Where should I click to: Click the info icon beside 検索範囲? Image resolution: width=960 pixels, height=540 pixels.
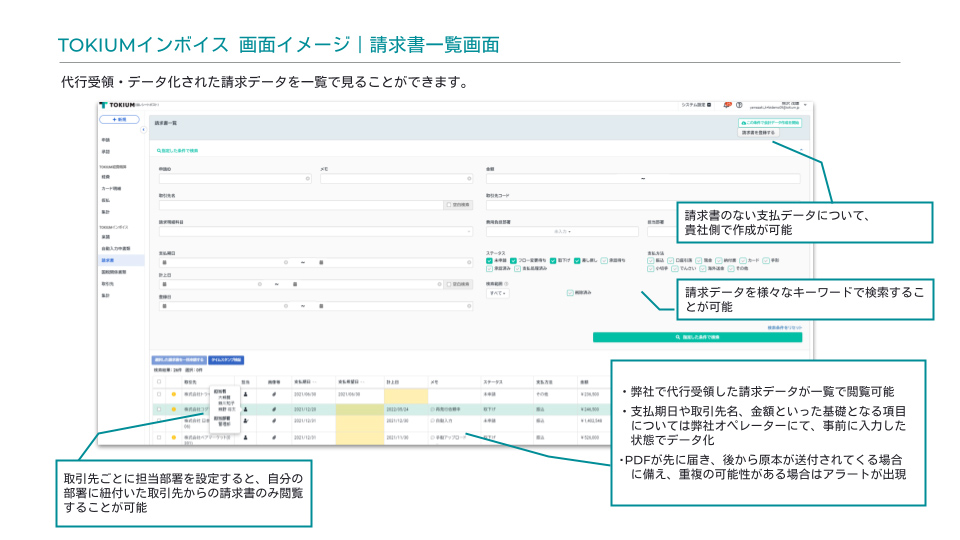click(x=506, y=283)
